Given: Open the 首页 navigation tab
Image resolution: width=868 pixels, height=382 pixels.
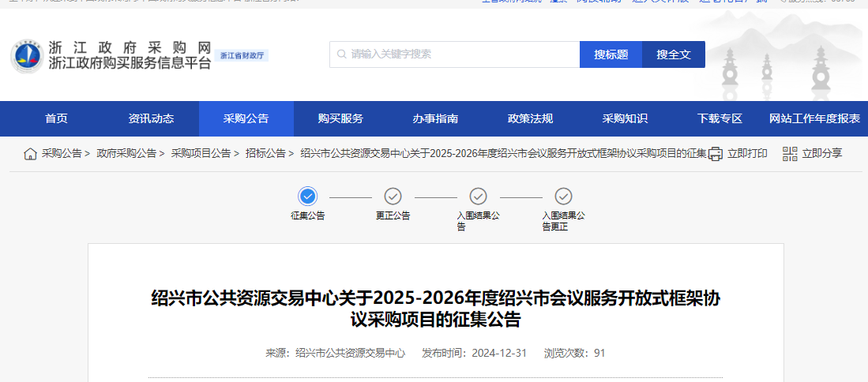Looking at the screenshot, I should click(x=56, y=118).
